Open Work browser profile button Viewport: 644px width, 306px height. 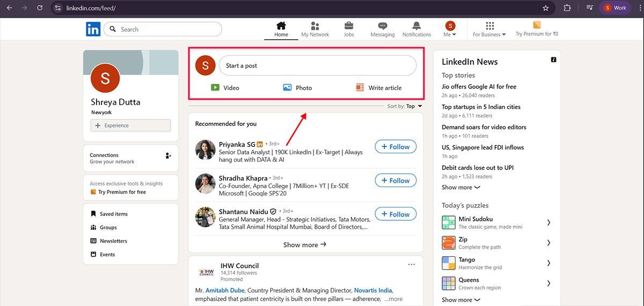pos(615,8)
